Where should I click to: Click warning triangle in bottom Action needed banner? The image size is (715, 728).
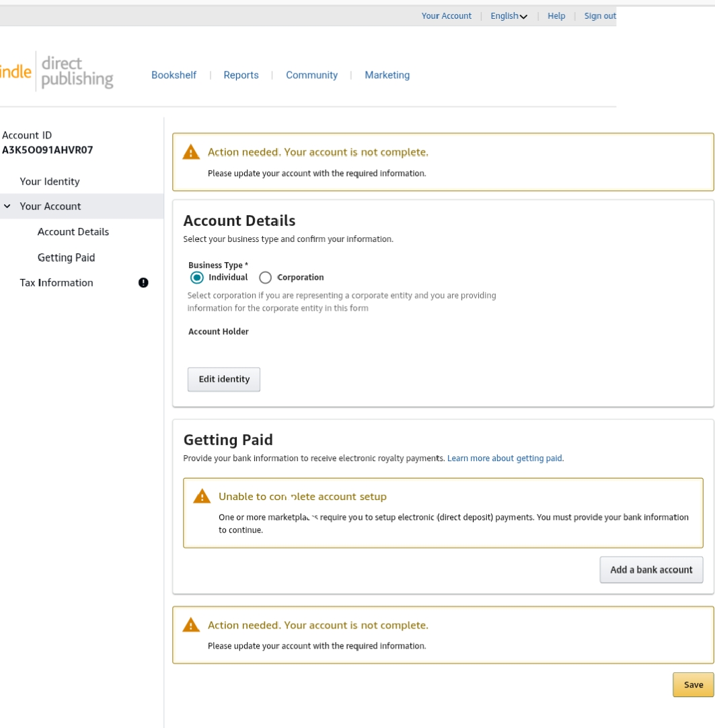pyautogui.click(x=191, y=625)
